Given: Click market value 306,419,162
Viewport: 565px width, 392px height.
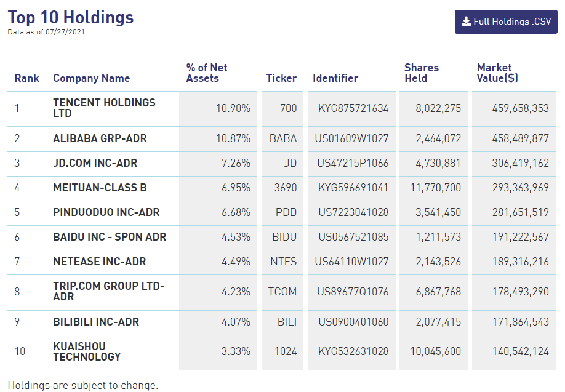Looking at the screenshot, I should pos(520,163).
